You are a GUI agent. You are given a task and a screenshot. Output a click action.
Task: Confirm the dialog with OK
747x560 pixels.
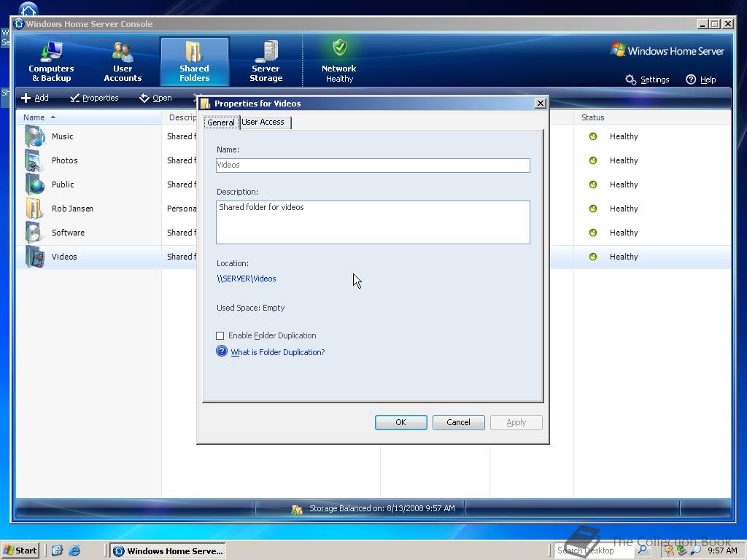400,422
